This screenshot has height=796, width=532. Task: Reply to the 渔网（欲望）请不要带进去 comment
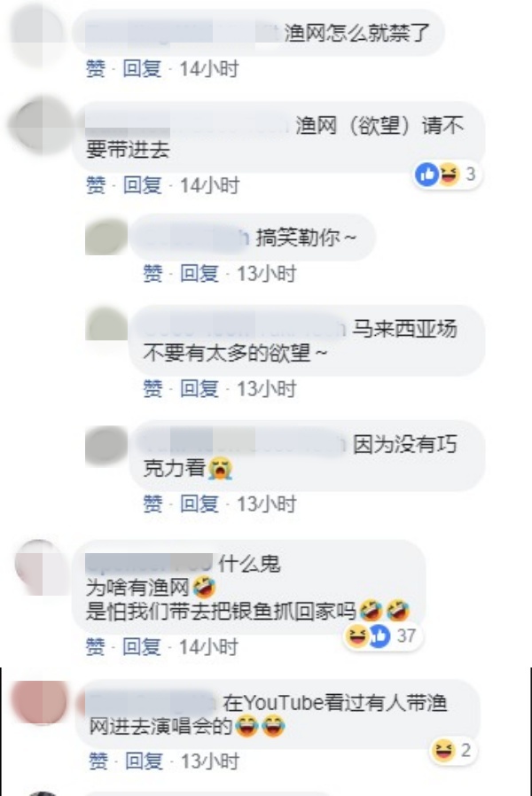point(142,185)
